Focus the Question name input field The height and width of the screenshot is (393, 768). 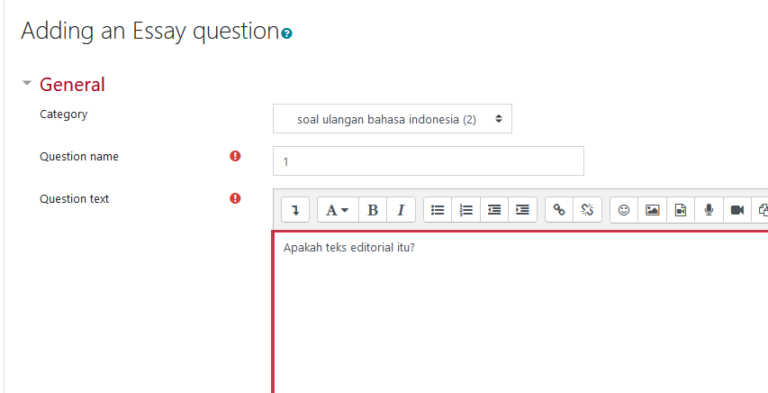[x=428, y=161]
